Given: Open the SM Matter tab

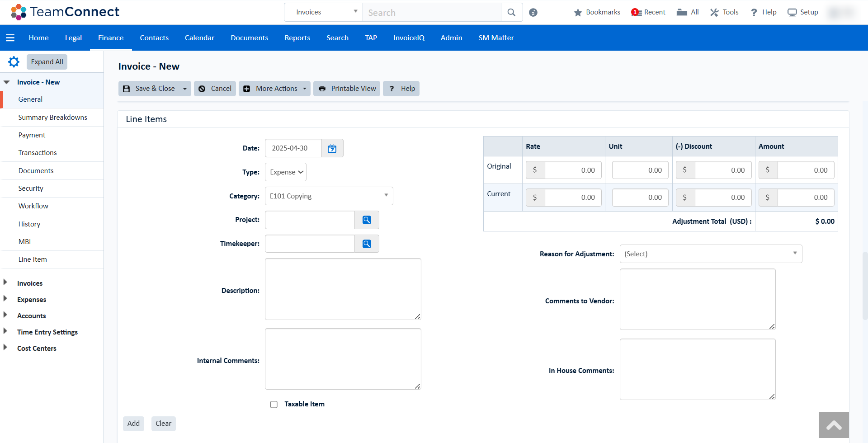Looking at the screenshot, I should pos(496,38).
